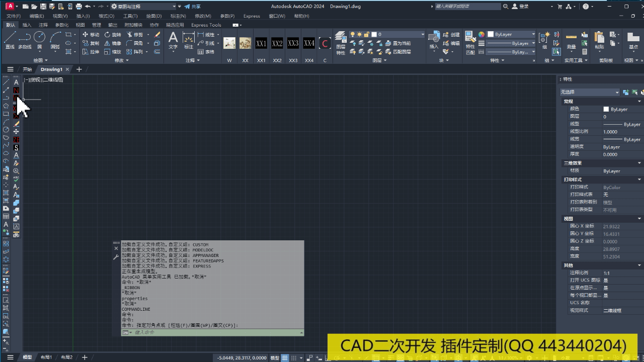Click the 拉伸 (Stretch) tool
The height and width of the screenshot is (362, 644).
(x=91, y=52)
